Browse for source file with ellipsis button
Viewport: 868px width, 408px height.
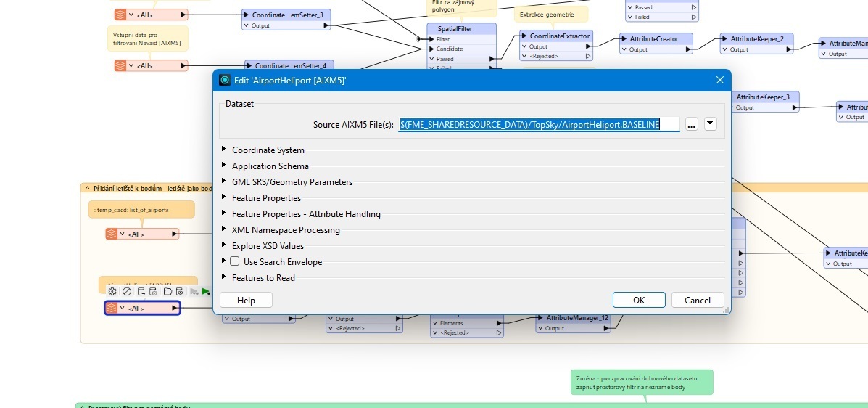(x=691, y=124)
